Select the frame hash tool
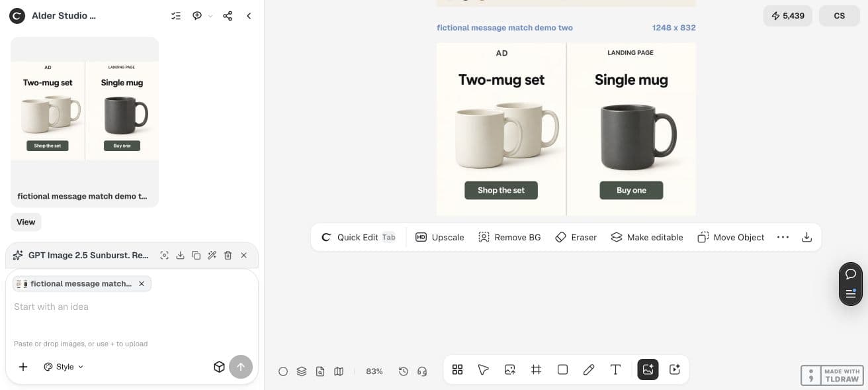This screenshot has width=868, height=390. pos(537,369)
